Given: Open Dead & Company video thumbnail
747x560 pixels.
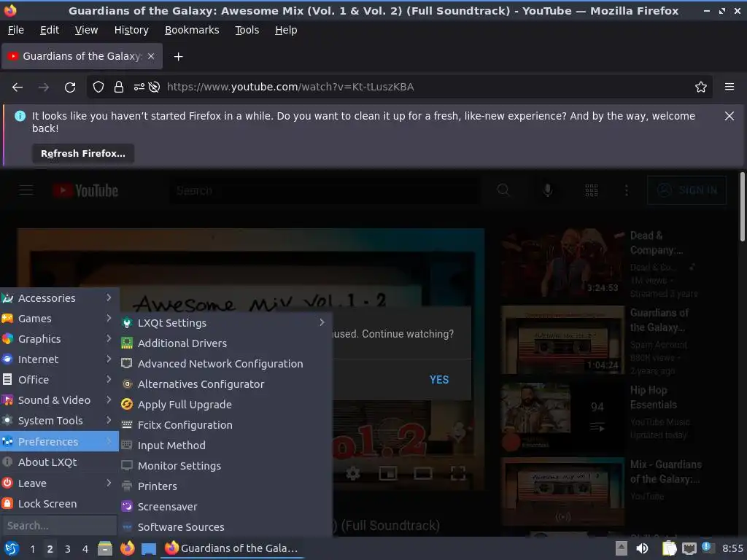Looking at the screenshot, I should tap(562, 262).
